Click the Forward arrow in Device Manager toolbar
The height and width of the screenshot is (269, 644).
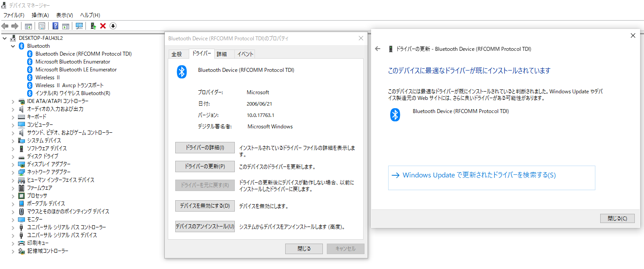[15, 26]
